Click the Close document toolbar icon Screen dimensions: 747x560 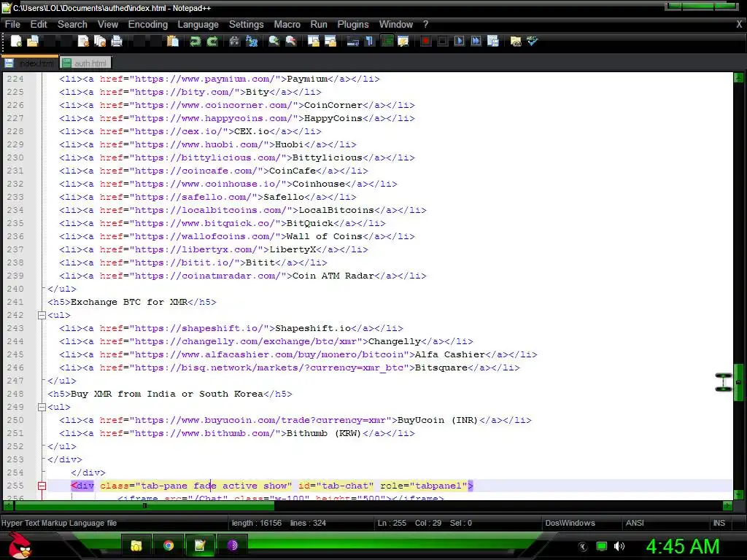83,42
